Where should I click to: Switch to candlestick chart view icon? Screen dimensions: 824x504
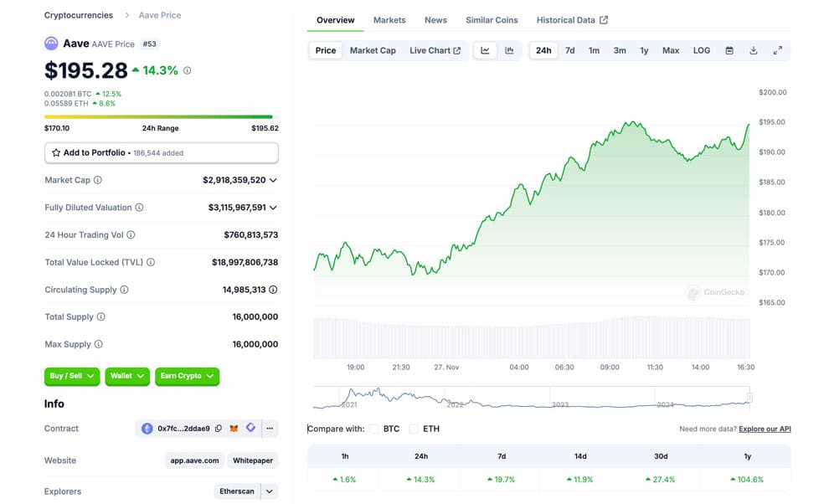[509, 50]
